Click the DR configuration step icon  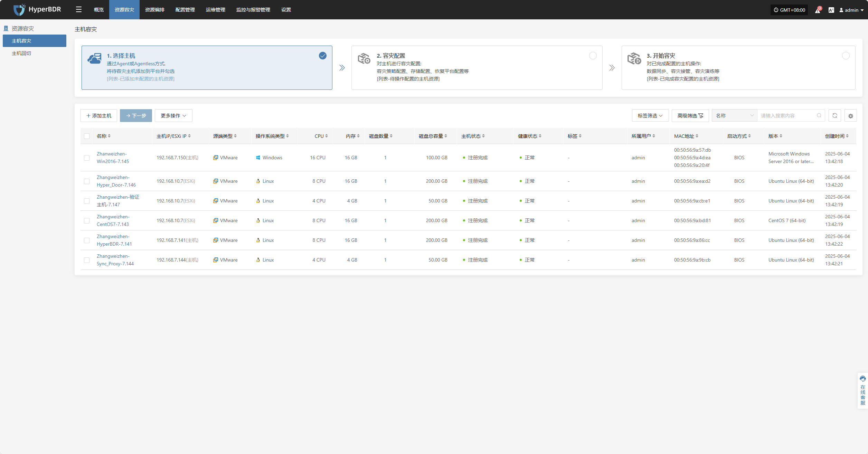pyautogui.click(x=364, y=58)
